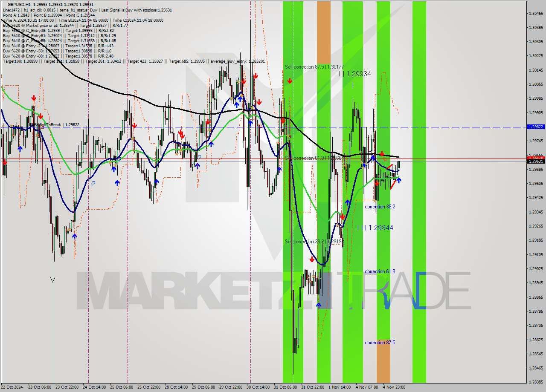Click the 1.28385 price axis label
546x392 pixels.
[536, 382]
